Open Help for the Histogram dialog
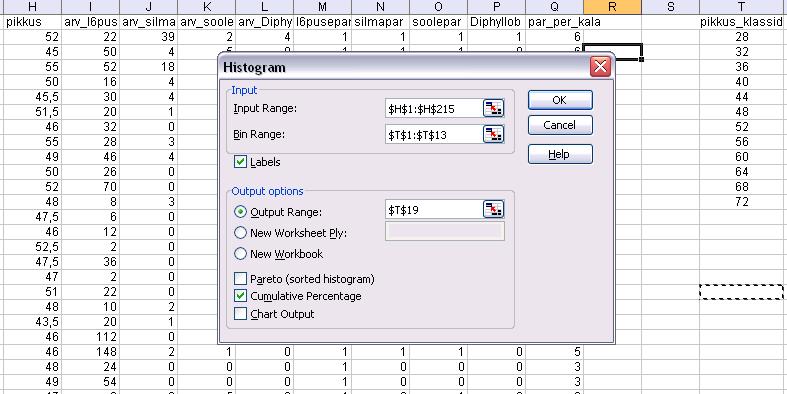Screen dimensions: 787x394 [560, 154]
